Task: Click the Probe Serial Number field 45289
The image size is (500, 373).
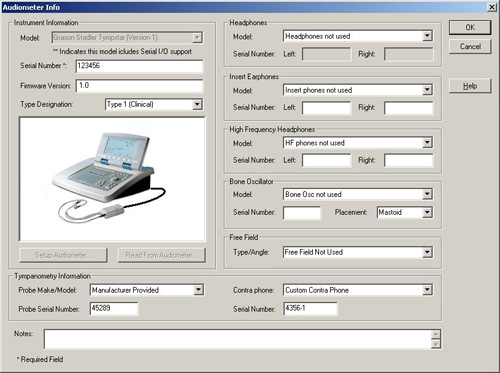Action: pos(114,308)
